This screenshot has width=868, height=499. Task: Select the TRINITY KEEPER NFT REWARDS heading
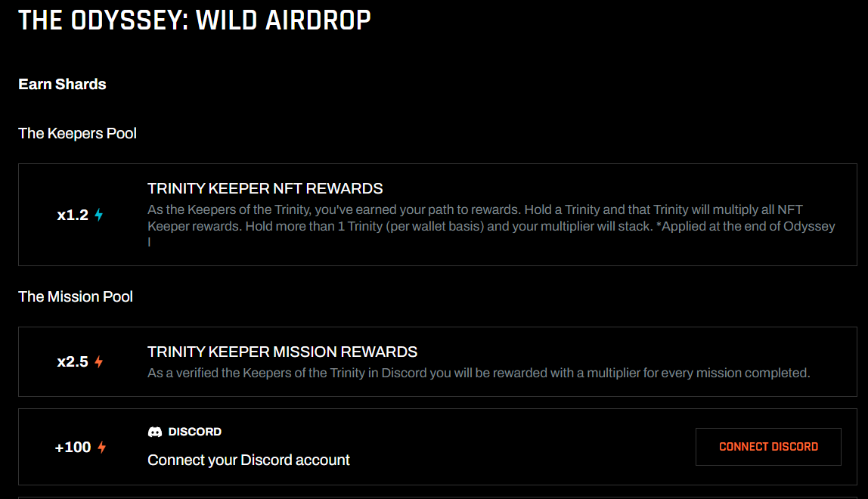[x=265, y=188]
